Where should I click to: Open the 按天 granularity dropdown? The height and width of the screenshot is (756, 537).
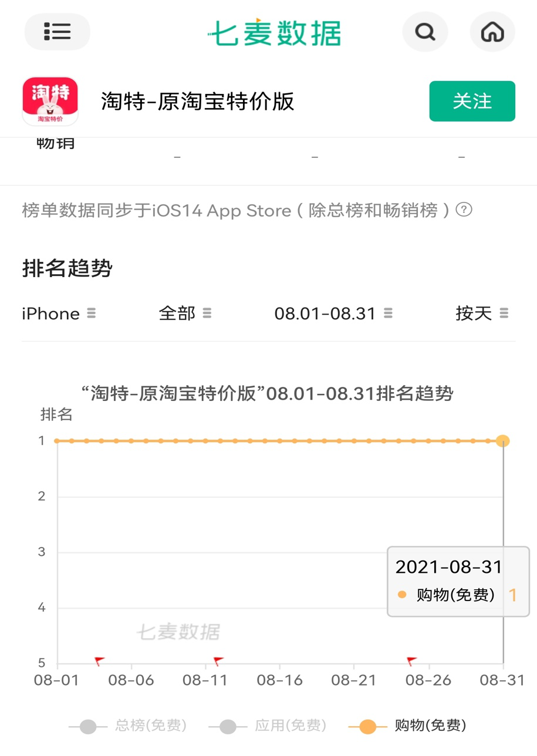482,313
